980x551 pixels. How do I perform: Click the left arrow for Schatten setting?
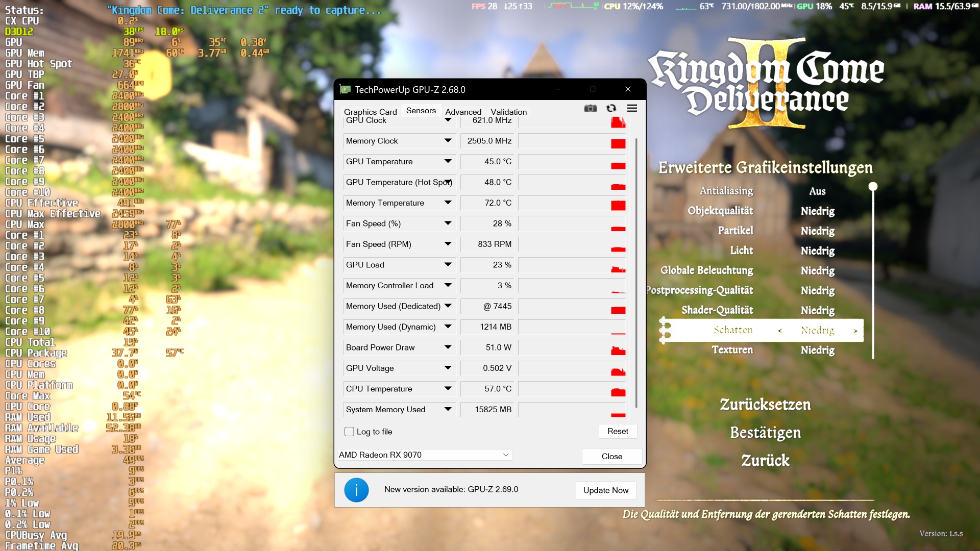[780, 331]
